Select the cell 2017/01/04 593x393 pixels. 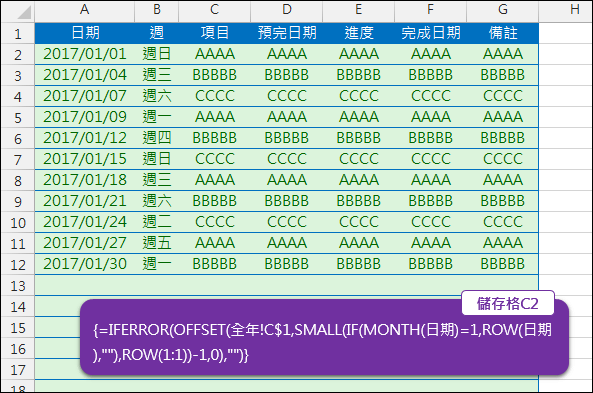85,75
